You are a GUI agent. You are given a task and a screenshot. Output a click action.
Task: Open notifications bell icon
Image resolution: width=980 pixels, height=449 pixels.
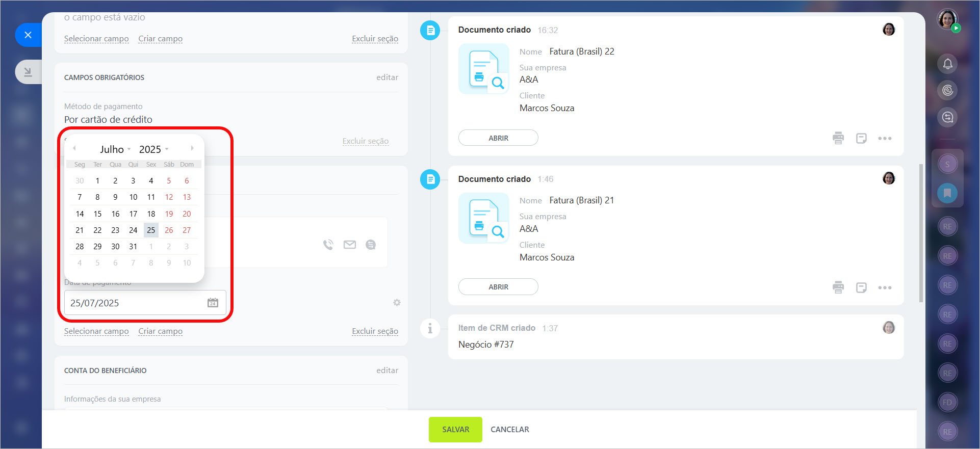tap(947, 64)
